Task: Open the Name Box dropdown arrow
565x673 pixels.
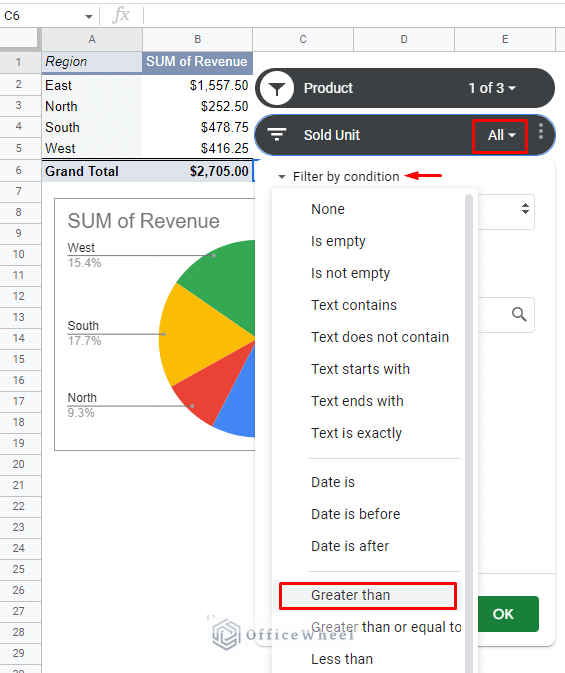Action: coord(89,17)
